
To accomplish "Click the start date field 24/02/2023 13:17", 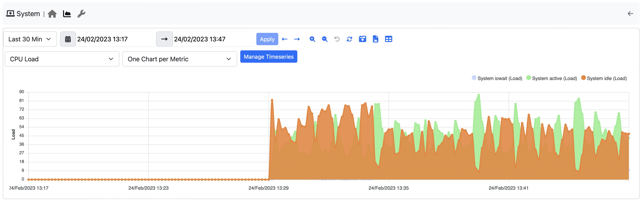I will coord(116,39).
